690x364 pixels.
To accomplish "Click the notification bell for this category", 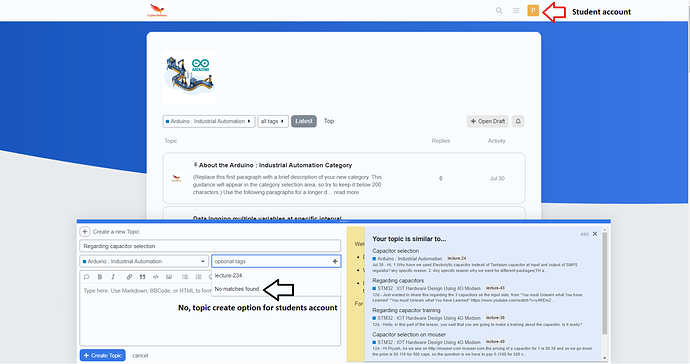I will pyautogui.click(x=518, y=121).
